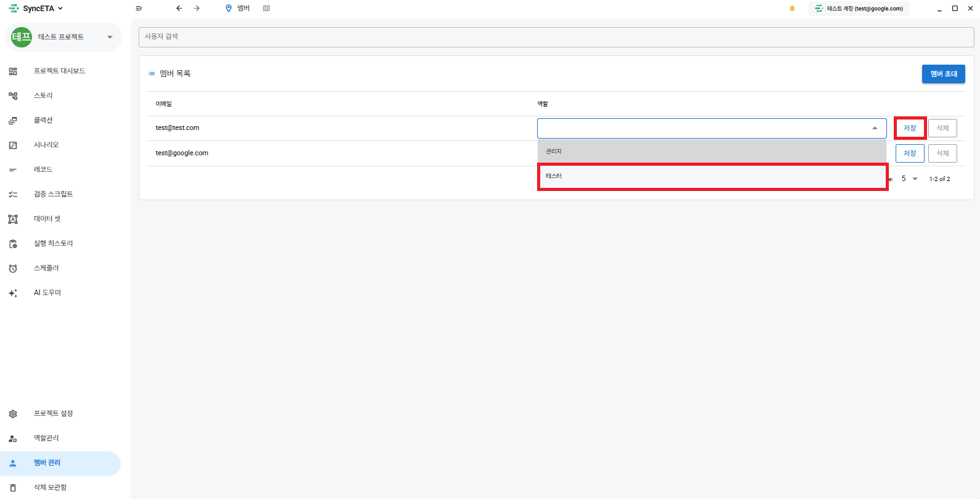Collapse the sidebar with the menu icon
Screen dimensions: 980x499
[139, 9]
